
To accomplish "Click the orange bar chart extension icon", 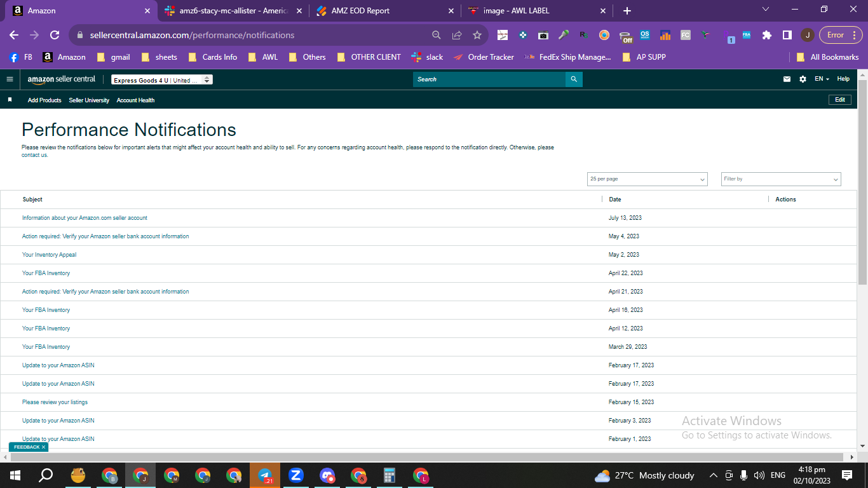I will click(665, 35).
